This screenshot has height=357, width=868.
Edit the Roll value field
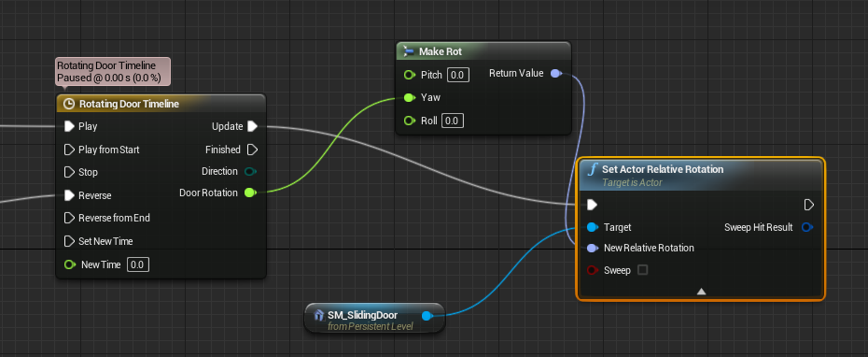click(453, 121)
